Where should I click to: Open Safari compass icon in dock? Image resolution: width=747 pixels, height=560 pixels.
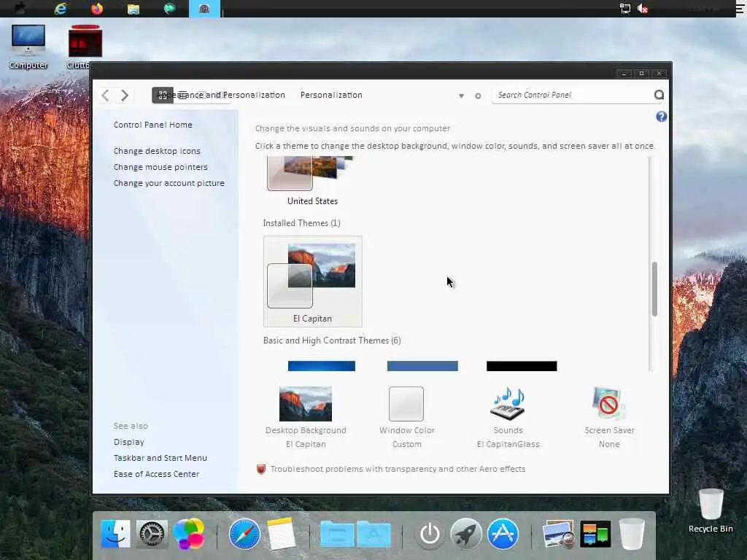[244, 534]
